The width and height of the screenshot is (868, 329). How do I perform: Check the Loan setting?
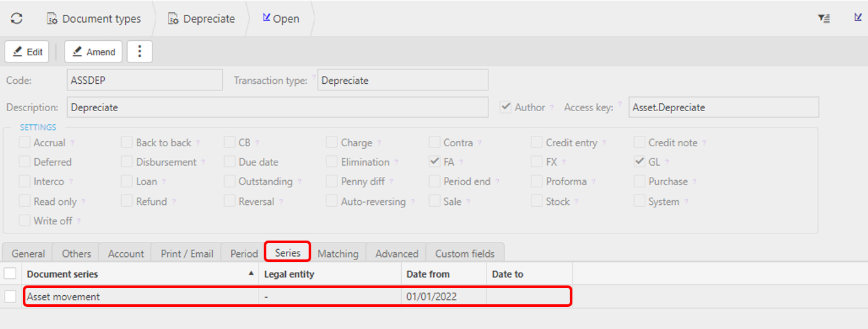[126, 181]
